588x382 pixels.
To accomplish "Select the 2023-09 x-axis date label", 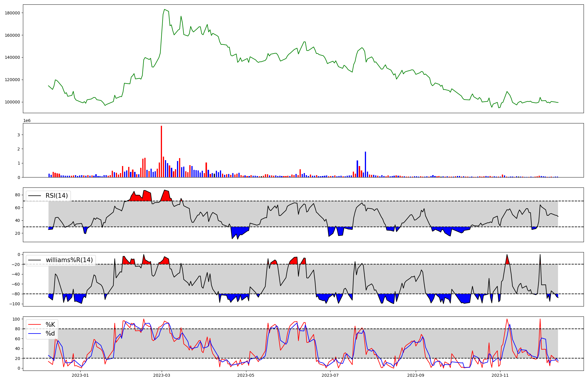I will (x=416, y=375).
